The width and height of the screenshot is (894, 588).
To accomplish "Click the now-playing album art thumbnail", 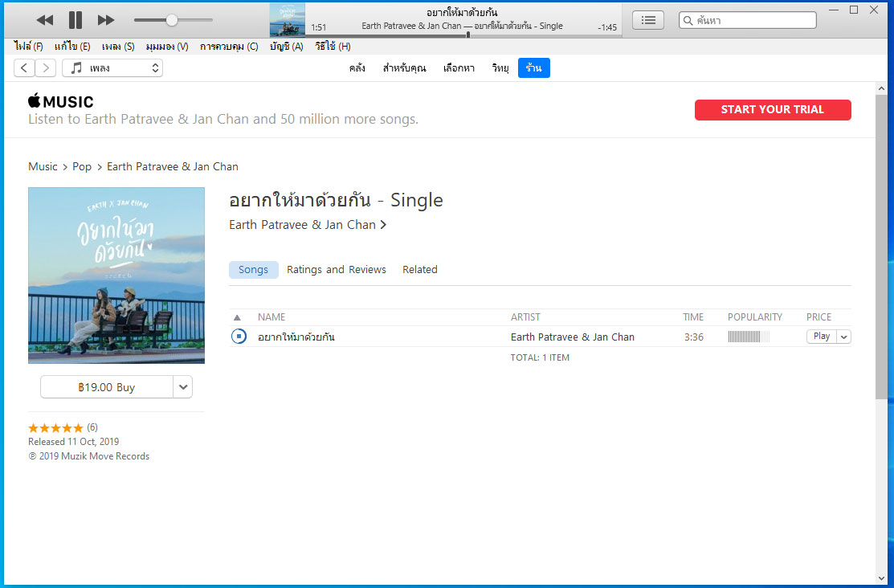I will click(288, 20).
